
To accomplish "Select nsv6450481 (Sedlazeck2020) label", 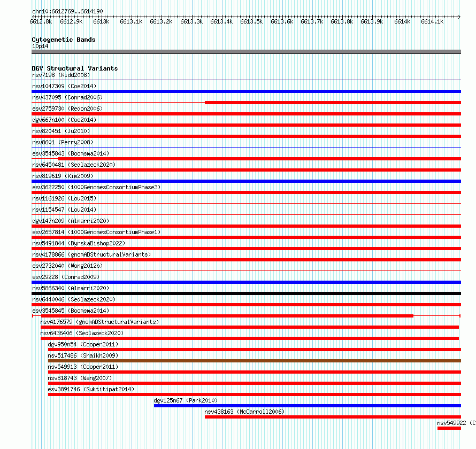I will coord(74,165).
